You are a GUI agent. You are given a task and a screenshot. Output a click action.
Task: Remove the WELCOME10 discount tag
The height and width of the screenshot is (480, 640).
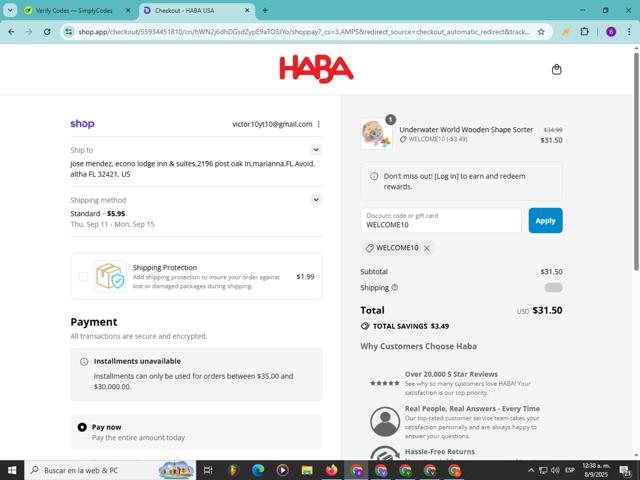pos(427,248)
